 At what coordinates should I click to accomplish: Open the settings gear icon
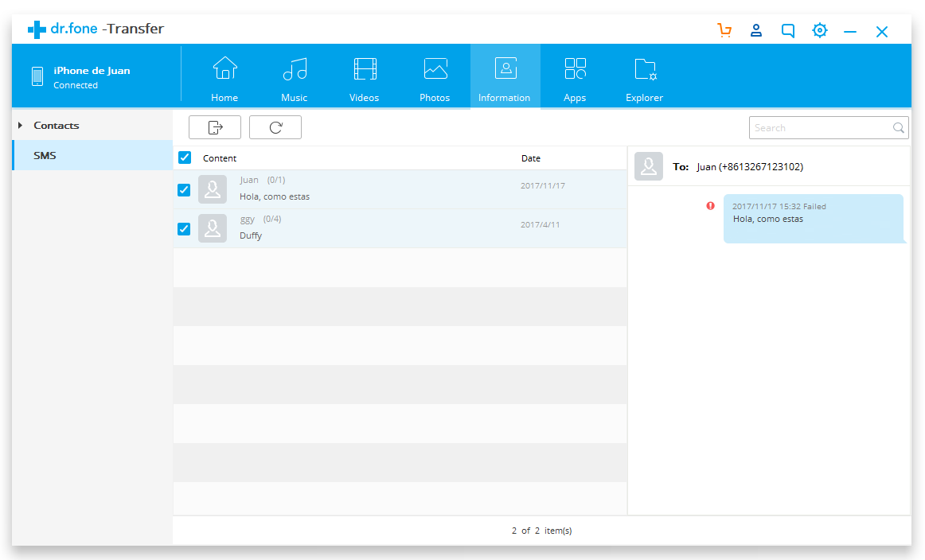[819, 30]
